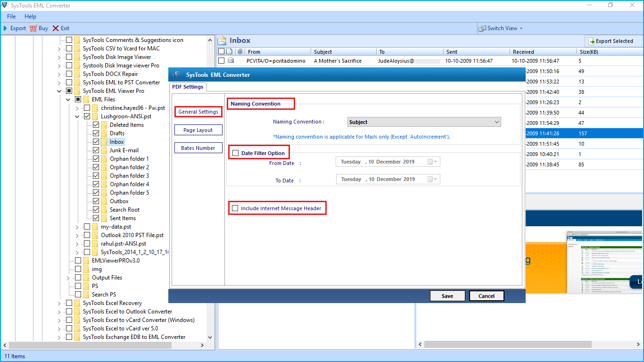Expand christine.hayes96 - Pw.pst node
Screen dimensions: 644x362
pyautogui.click(x=77, y=108)
